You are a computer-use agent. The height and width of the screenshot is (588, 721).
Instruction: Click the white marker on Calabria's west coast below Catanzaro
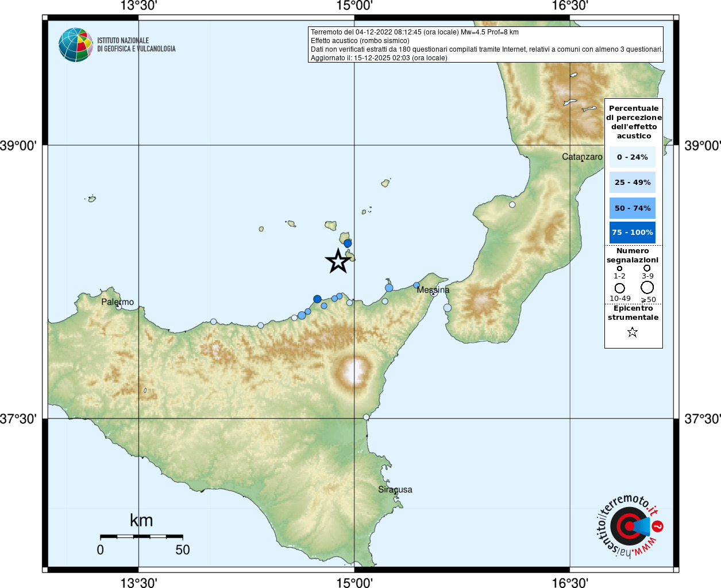[512, 204]
